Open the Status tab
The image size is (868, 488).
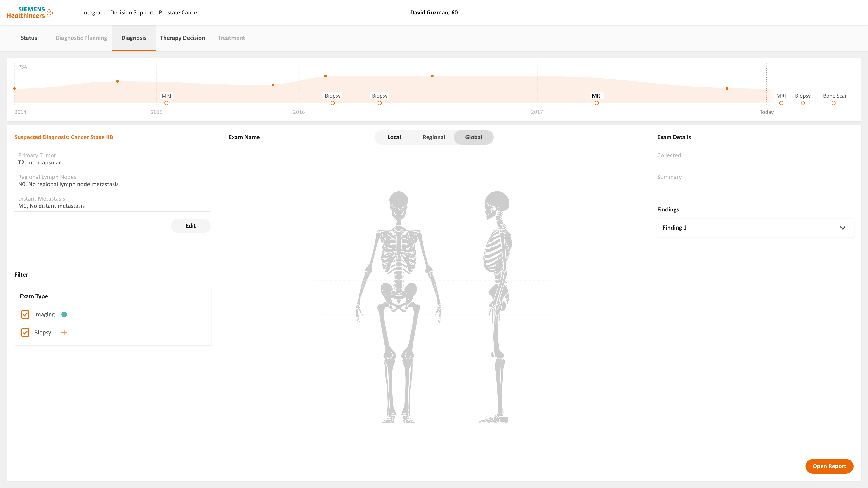pyautogui.click(x=29, y=38)
